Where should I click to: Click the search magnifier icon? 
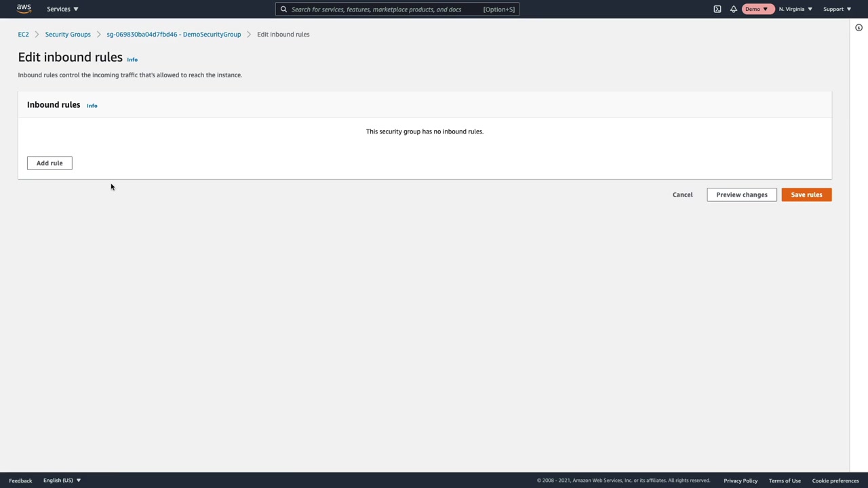tap(283, 9)
